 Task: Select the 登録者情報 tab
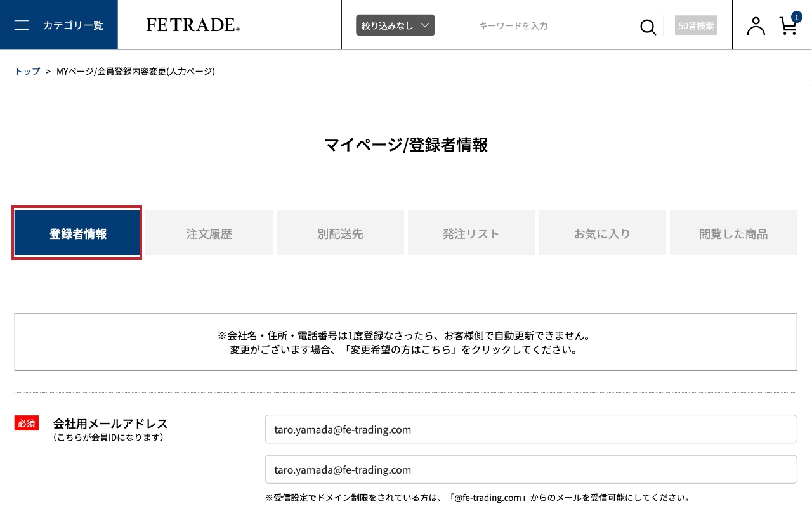77,234
